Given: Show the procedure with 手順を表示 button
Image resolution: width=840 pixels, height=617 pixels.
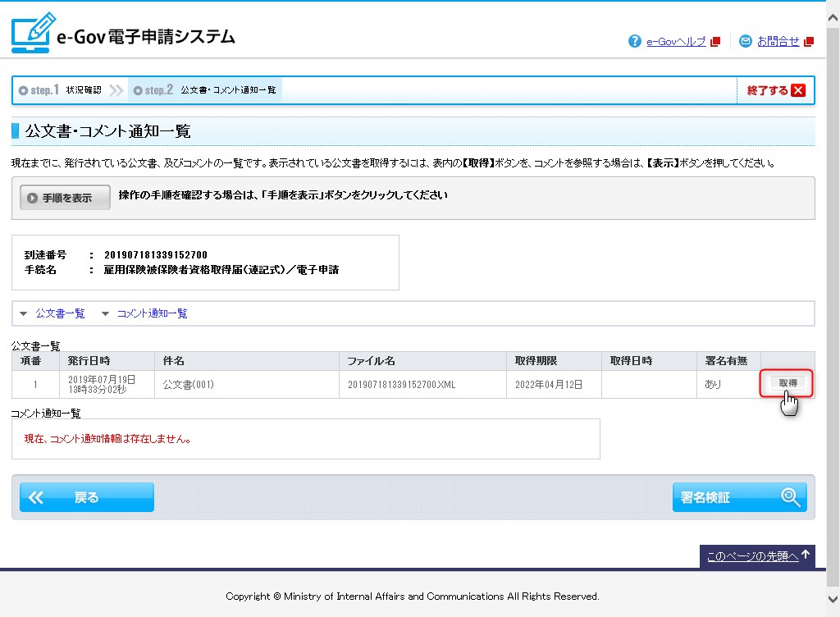Looking at the screenshot, I should 66,198.
